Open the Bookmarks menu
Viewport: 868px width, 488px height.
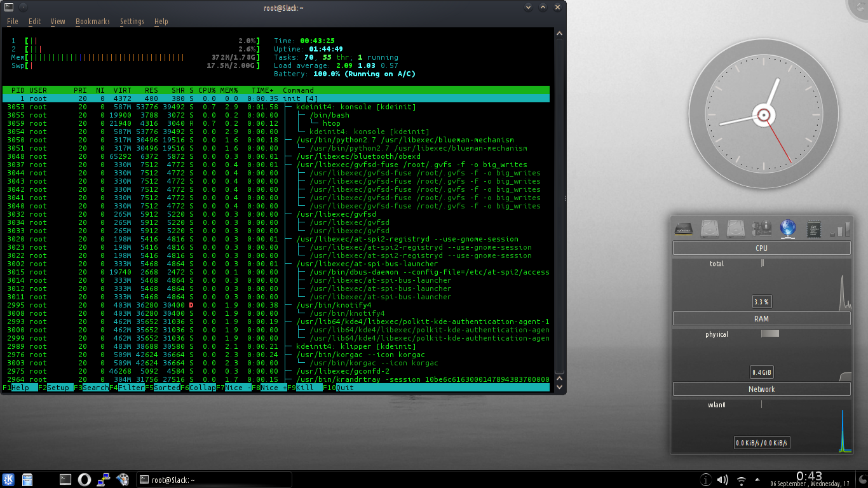[92, 21]
